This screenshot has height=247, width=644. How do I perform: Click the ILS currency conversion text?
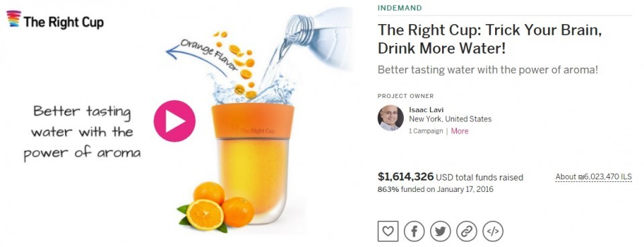point(594,177)
